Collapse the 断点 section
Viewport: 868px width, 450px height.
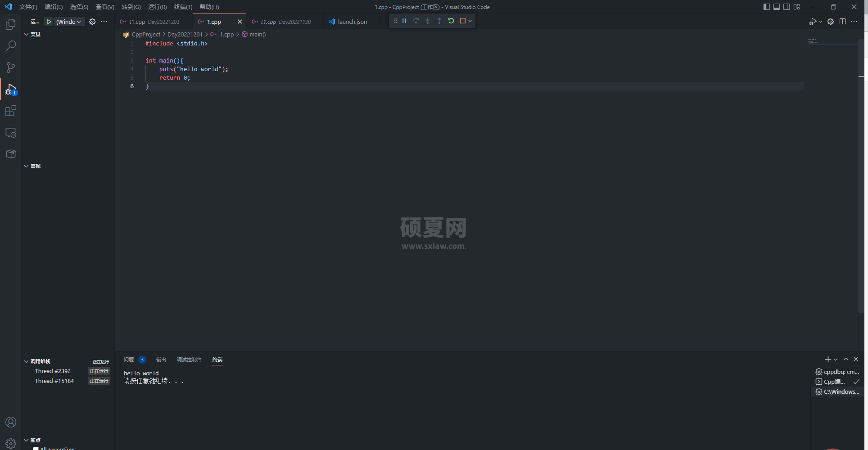tap(26, 440)
